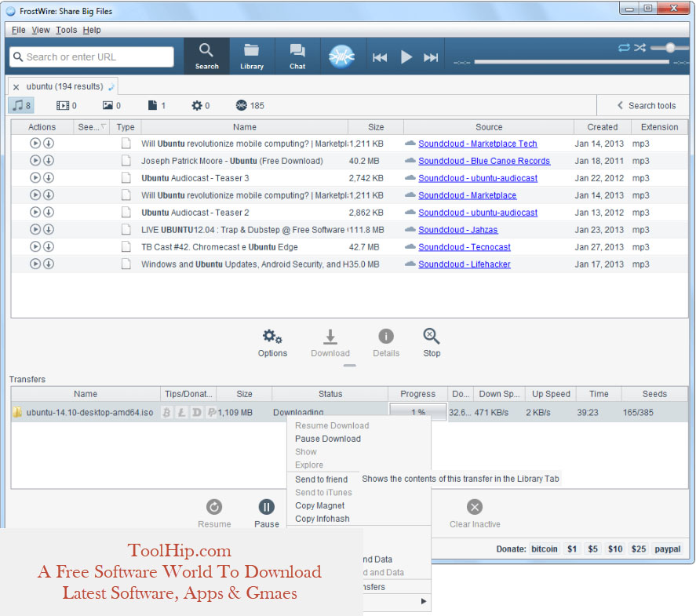The height and width of the screenshot is (616, 696).
Task: Open Soundcloud - Tecnocast link
Action: tap(465, 247)
